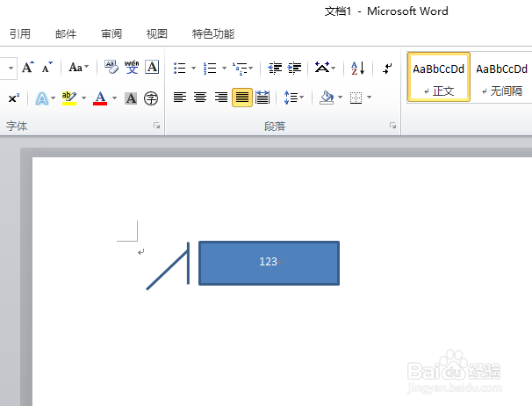The width and height of the screenshot is (532, 406).
Task: Align text left
Action: pyautogui.click(x=180, y=98)
